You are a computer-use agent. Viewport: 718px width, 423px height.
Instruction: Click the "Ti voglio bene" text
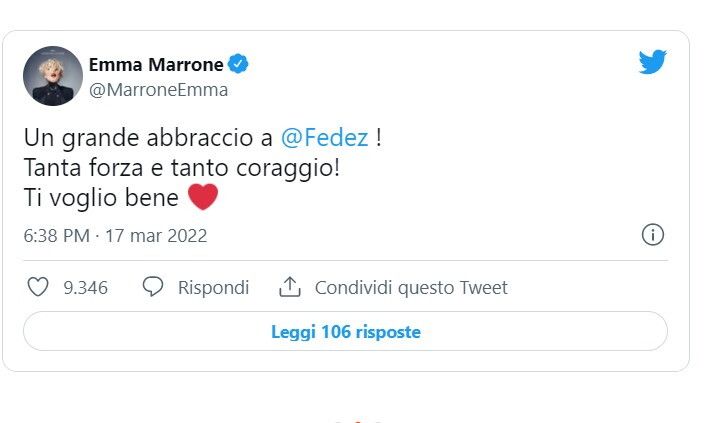(100, 198)
